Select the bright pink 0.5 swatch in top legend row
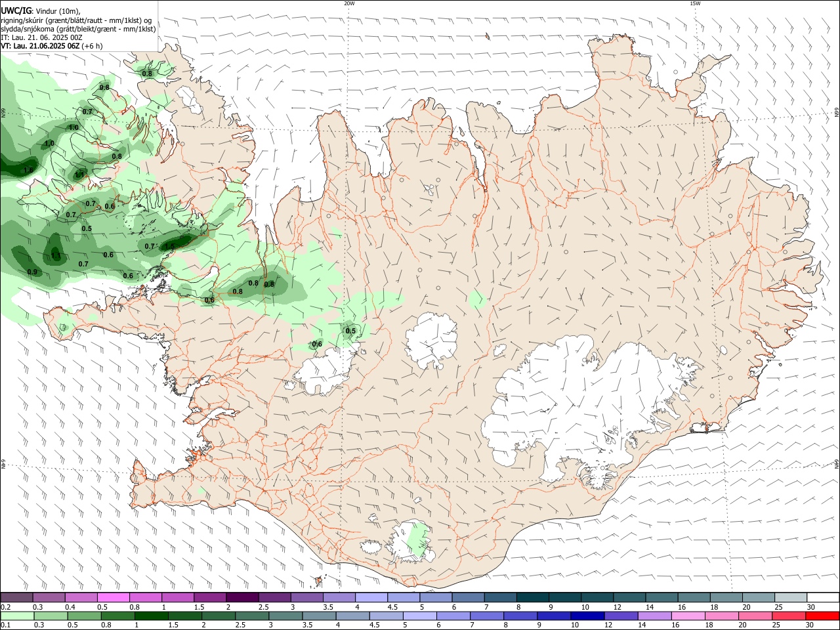 point(113,598)
